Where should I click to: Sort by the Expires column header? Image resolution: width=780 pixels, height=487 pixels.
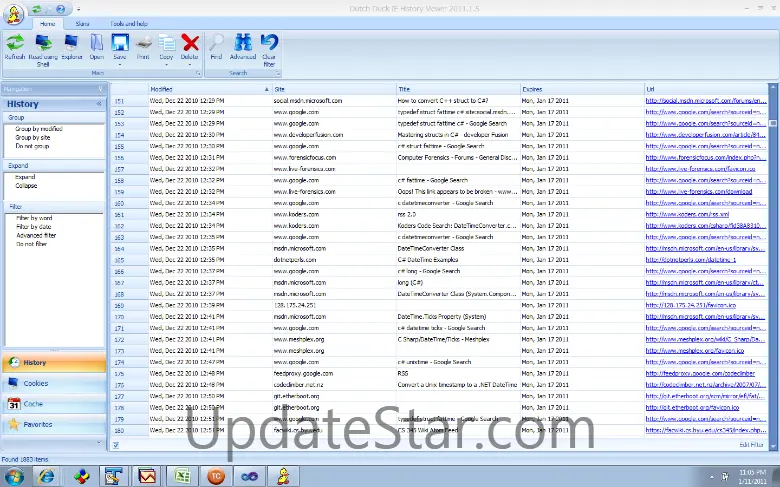(582, 89)
